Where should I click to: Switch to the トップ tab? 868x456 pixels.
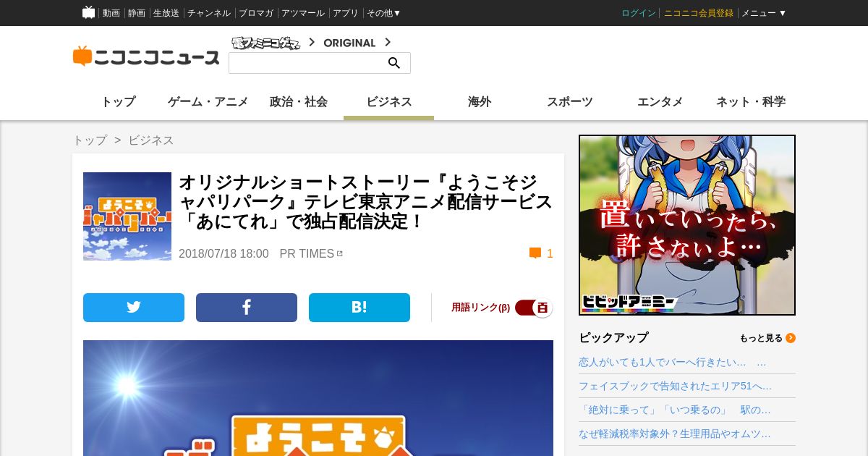[x=118, y=102]
